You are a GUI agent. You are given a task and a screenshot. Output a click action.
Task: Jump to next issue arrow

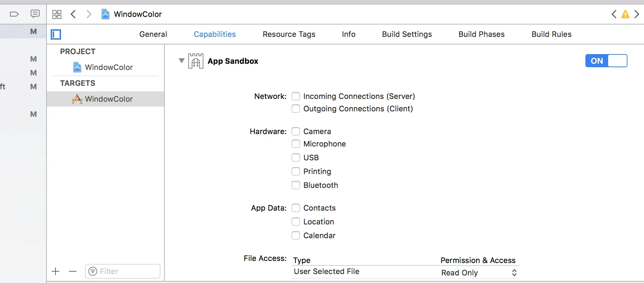click(x=637, y=14)
